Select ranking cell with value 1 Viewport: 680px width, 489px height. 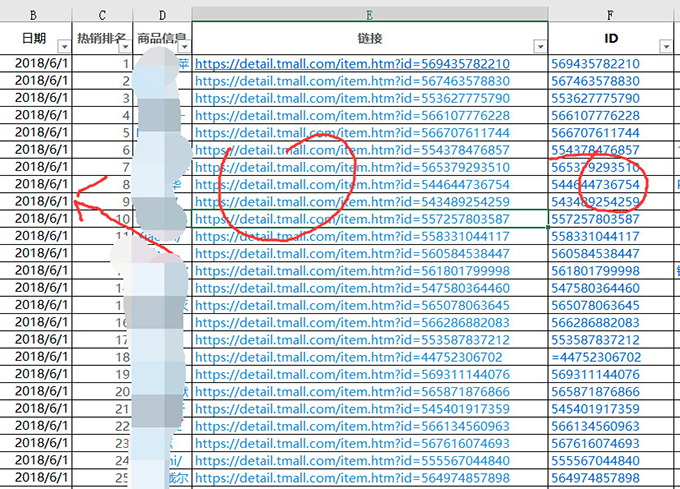[102, 64]
